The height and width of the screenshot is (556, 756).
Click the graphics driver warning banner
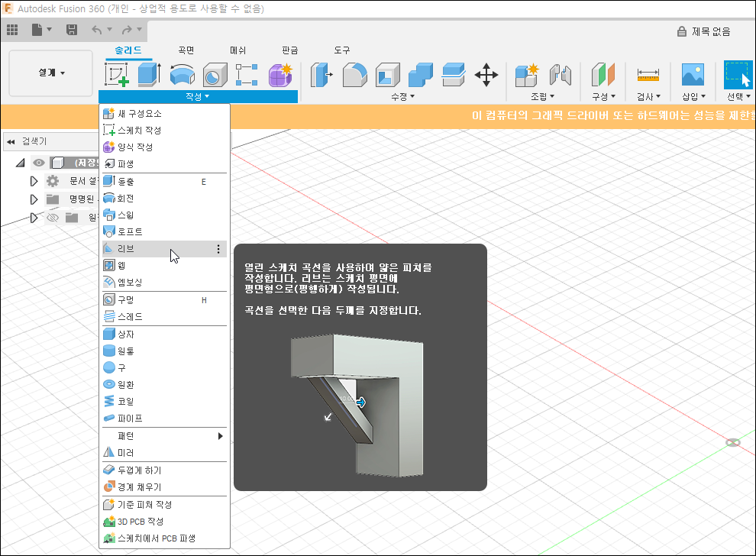pyautogui.click(x=378, y=116)
